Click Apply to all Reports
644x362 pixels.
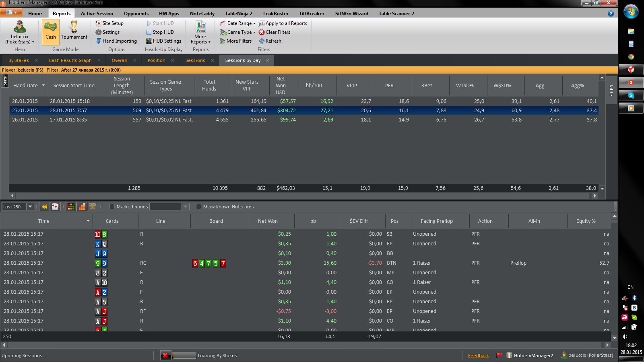tap(283, 23)
